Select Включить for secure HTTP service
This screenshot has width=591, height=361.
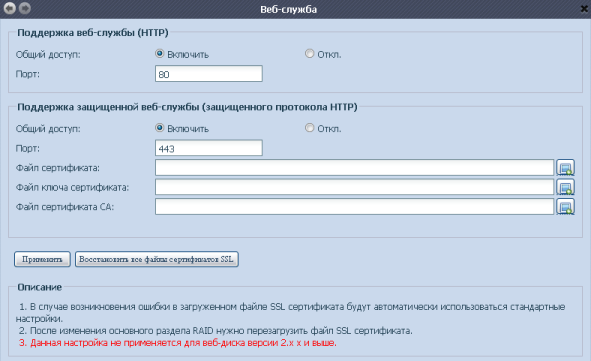[x=159, y=128]
